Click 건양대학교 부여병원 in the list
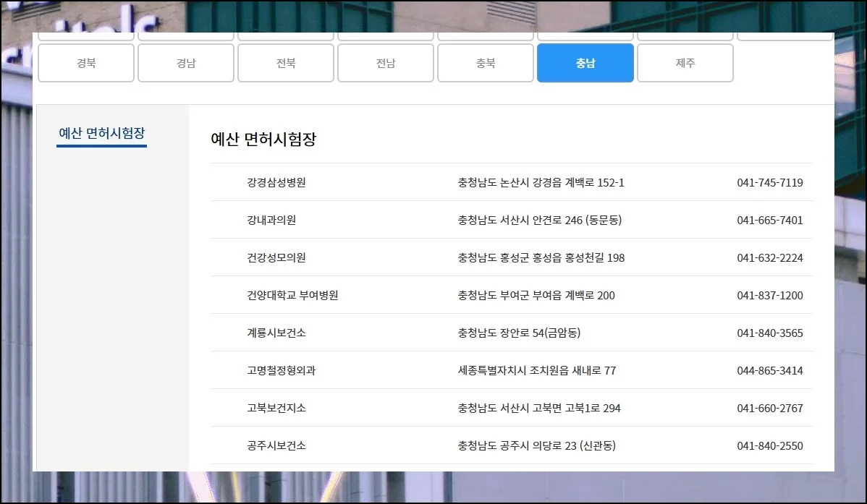867x504 pixels. [292, 296]
